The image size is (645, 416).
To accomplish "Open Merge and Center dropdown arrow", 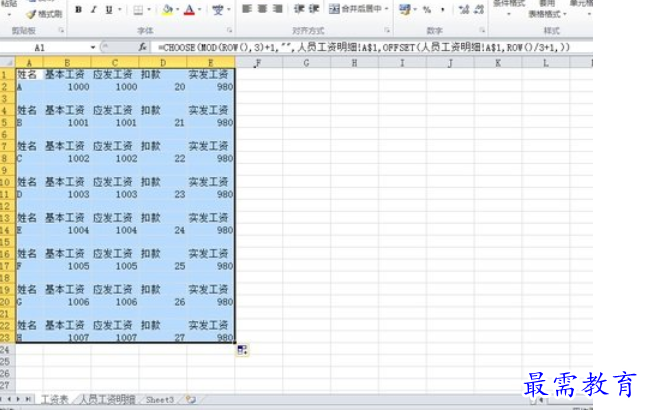I will click(x=387, y=9).
